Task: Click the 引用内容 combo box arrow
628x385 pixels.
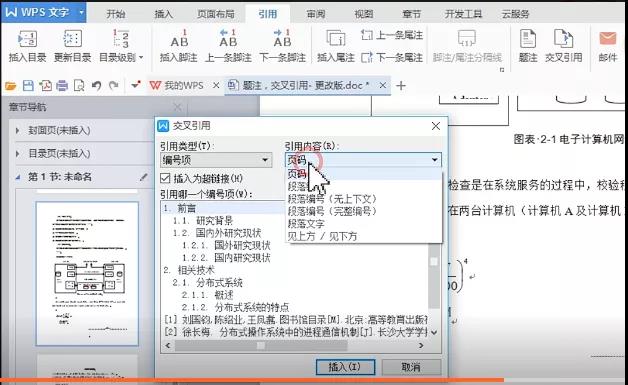Action: pos(435,160)
